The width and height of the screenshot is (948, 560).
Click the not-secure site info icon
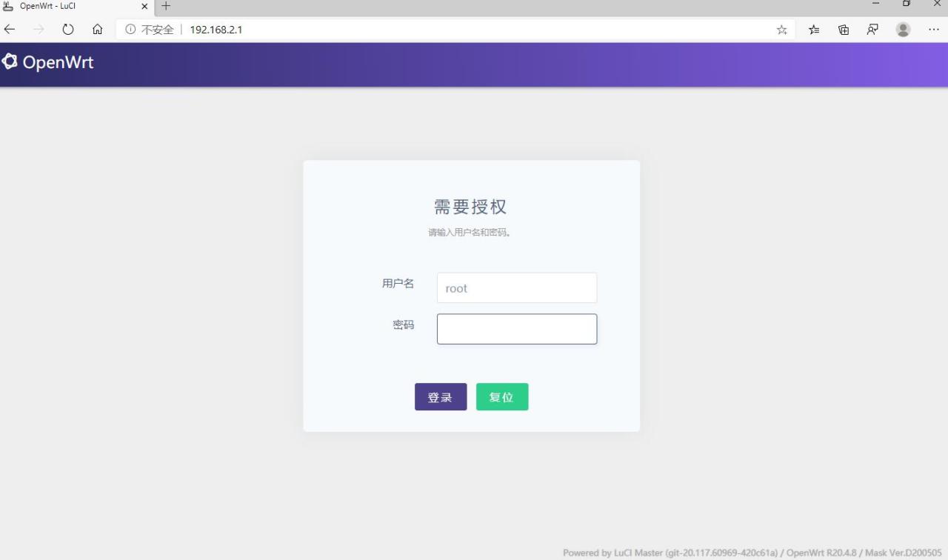[x=130, y=30]
